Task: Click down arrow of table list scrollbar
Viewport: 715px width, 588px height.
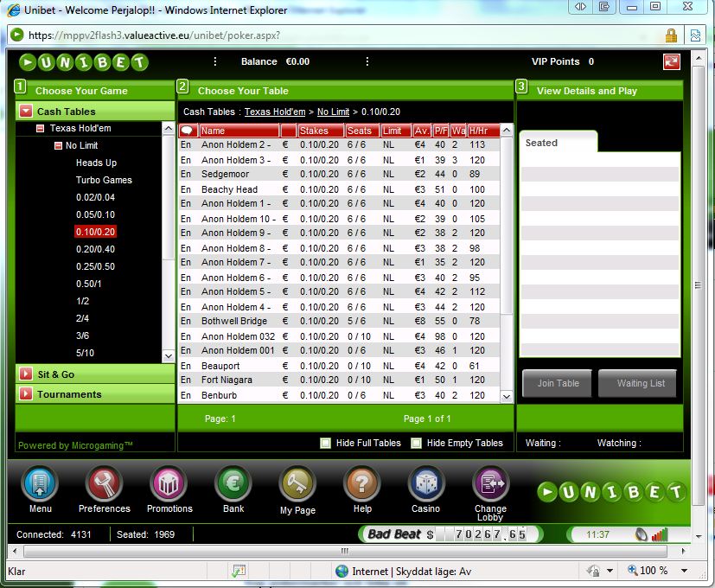Action: 506,396
